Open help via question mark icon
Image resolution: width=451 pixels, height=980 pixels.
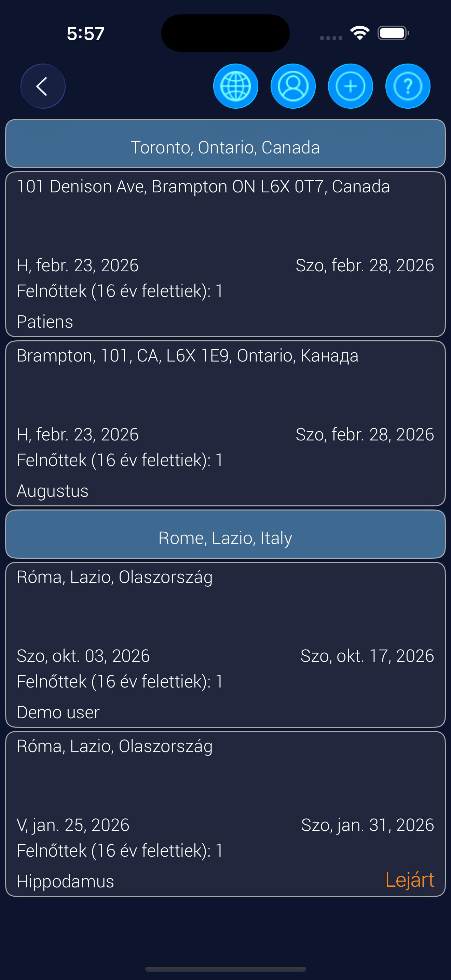tap(408, 86)
